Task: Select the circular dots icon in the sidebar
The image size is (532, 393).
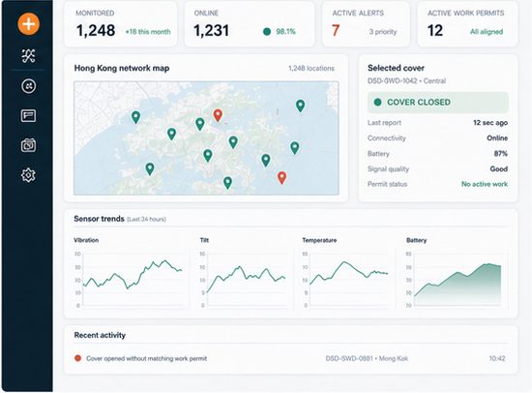Action: [x=28, y=86]
